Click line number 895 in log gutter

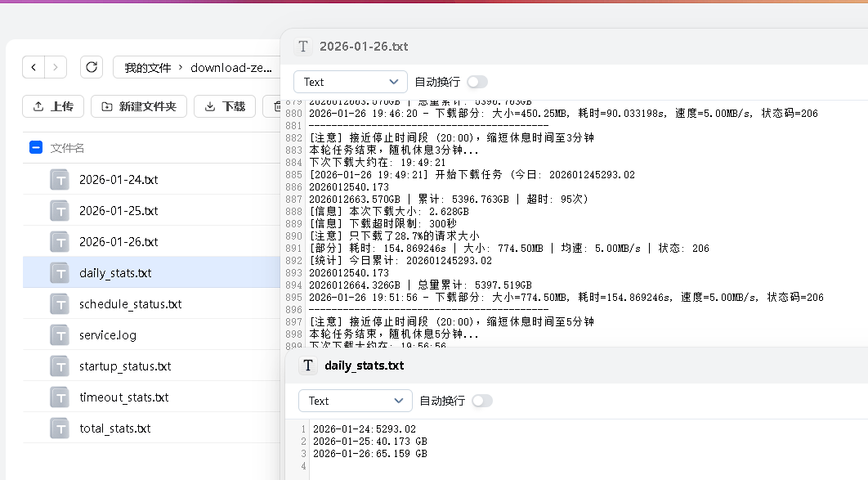tap(294, 298)
